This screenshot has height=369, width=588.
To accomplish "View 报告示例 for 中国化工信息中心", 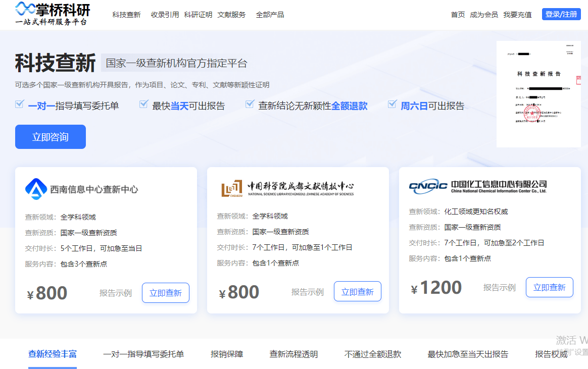I will tap(500, 287).
